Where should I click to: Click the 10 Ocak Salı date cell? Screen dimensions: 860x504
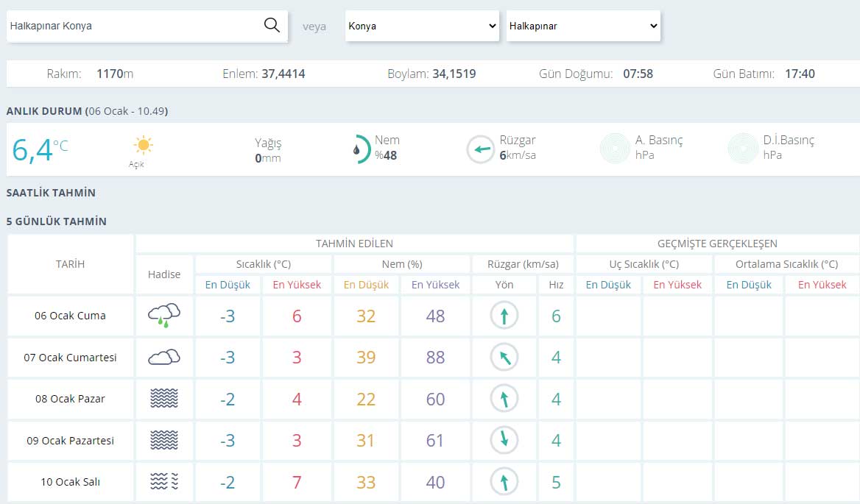tap(70, 481)
